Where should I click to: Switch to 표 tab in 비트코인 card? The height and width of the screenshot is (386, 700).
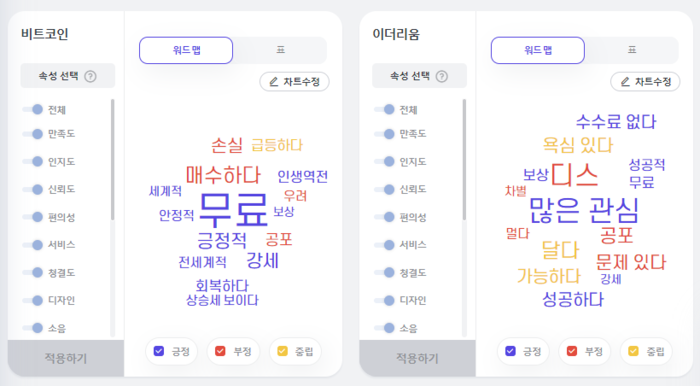[280, 50]
